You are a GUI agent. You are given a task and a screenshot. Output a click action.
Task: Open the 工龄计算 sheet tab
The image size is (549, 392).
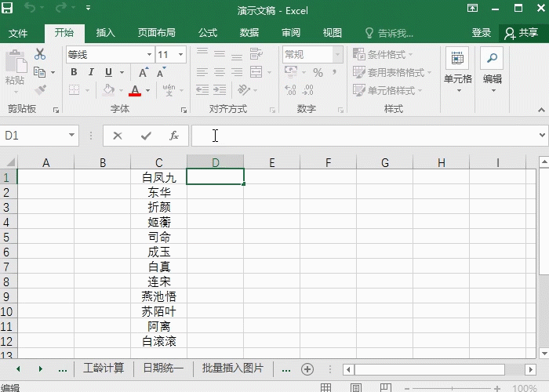(104, 368)
